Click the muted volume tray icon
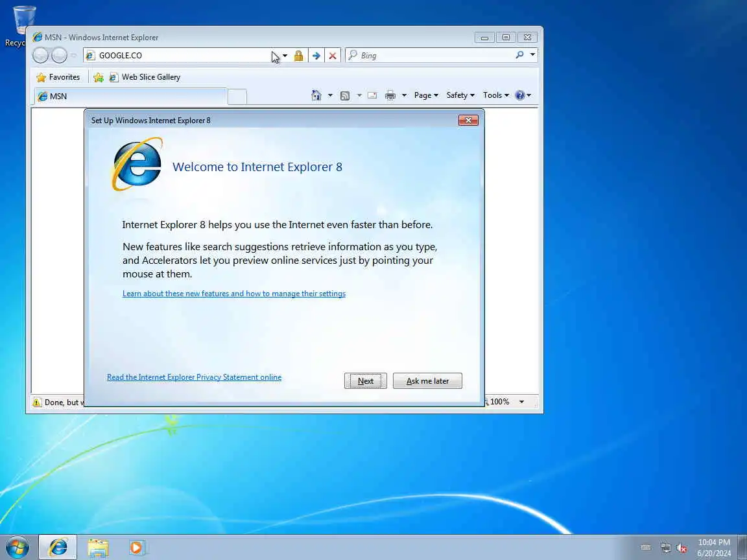The image size is (747, 560). pyautogui.click(x=682, y=548)
